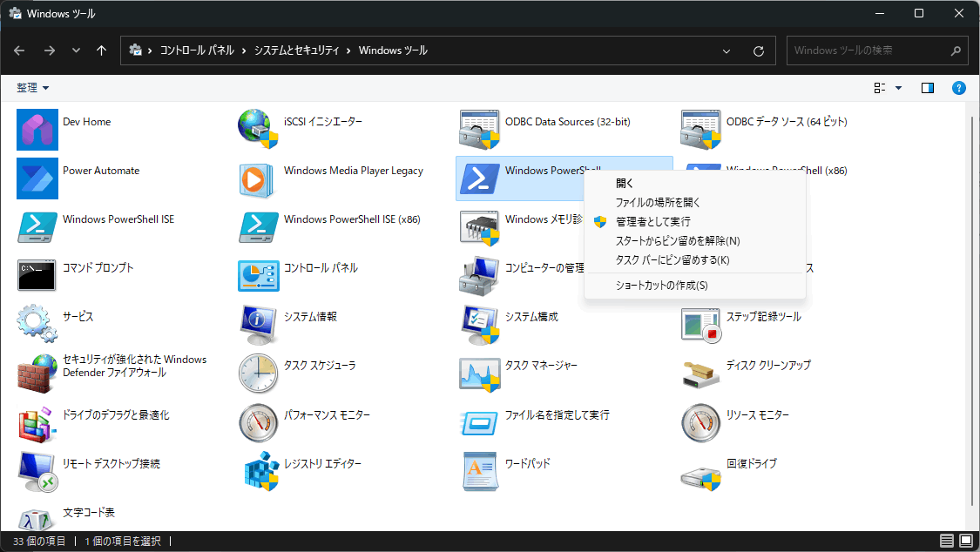Select the Windows メモリ診断 chip icon
Image resolution: width=980 pixels, height=552 pixels.
click(479, 227)
